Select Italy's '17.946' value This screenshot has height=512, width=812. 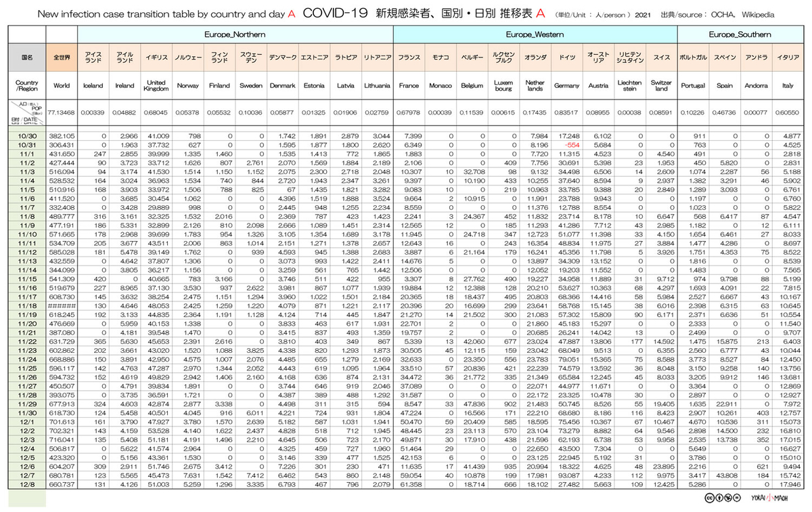[790, 484]
